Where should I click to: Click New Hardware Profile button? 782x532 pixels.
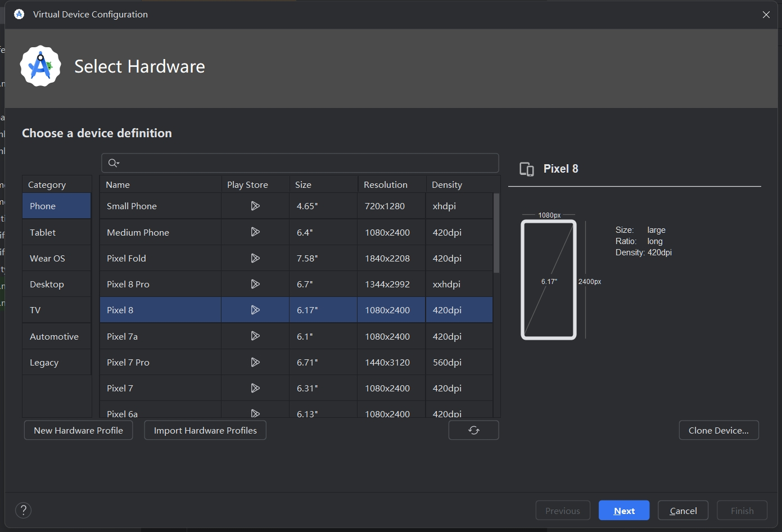pyautogui.click(x=78, y=430)
